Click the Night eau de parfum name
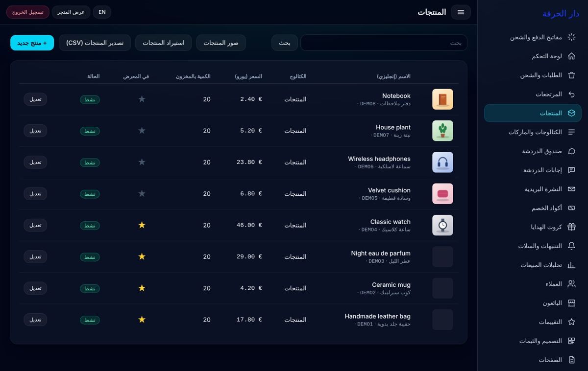 (381, 253)
